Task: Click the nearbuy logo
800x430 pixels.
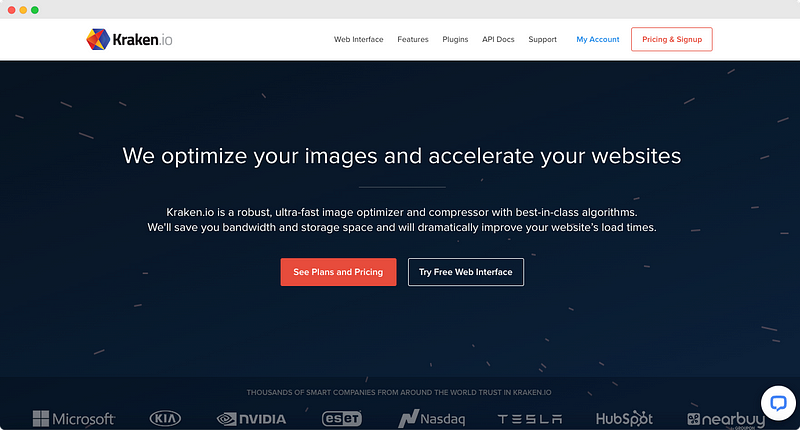Action: tap(726, 420)
